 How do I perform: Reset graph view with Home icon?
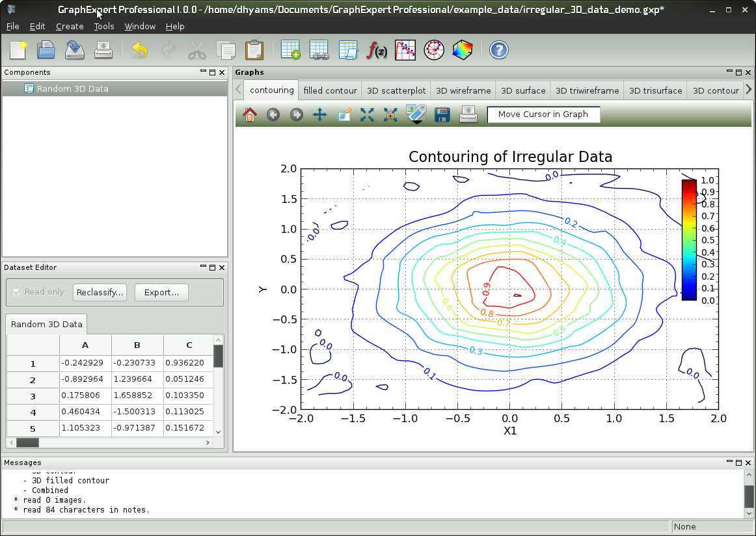[x=250, y=115]
